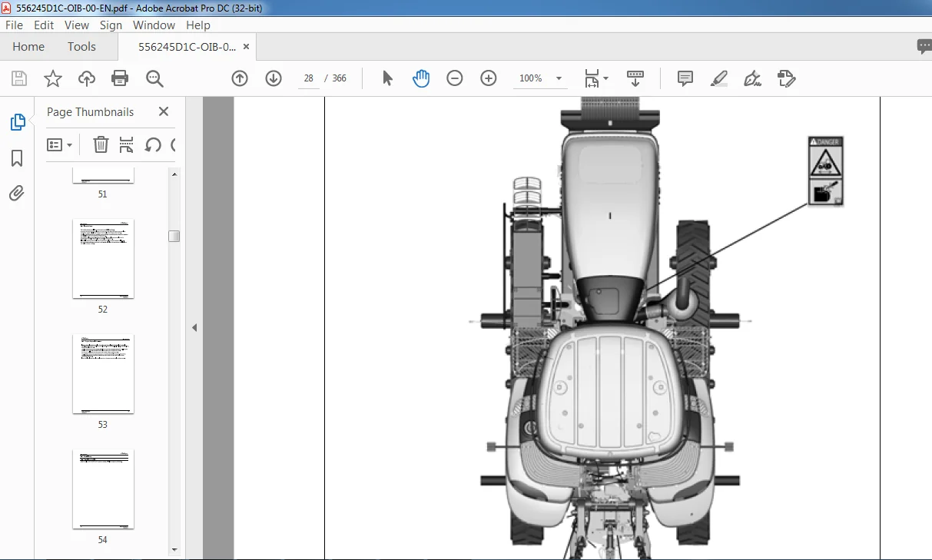This screenshot has height=560, width=932.
Task: Activate the Hand pan tool
Action: (421, 78)
